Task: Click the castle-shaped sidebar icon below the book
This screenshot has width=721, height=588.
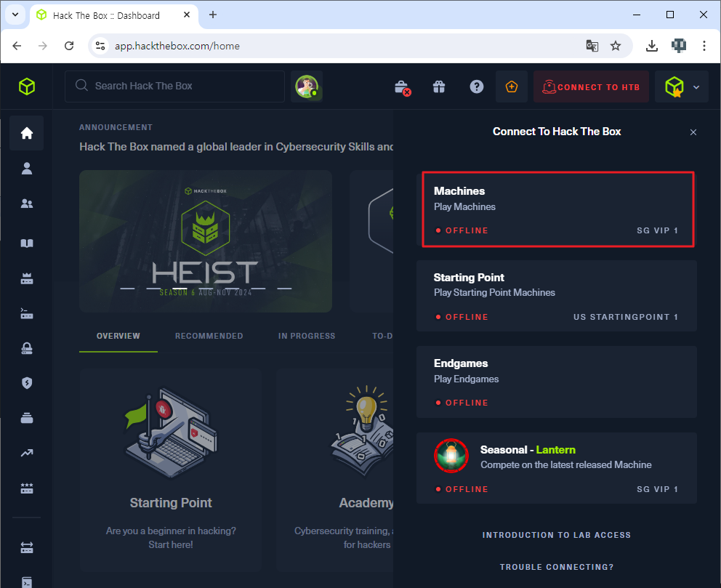Action: [27, 278]
